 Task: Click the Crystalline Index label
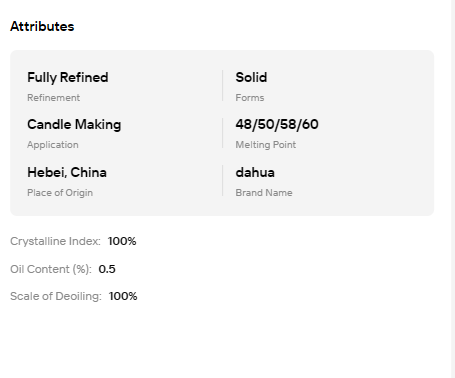[55, 241]
